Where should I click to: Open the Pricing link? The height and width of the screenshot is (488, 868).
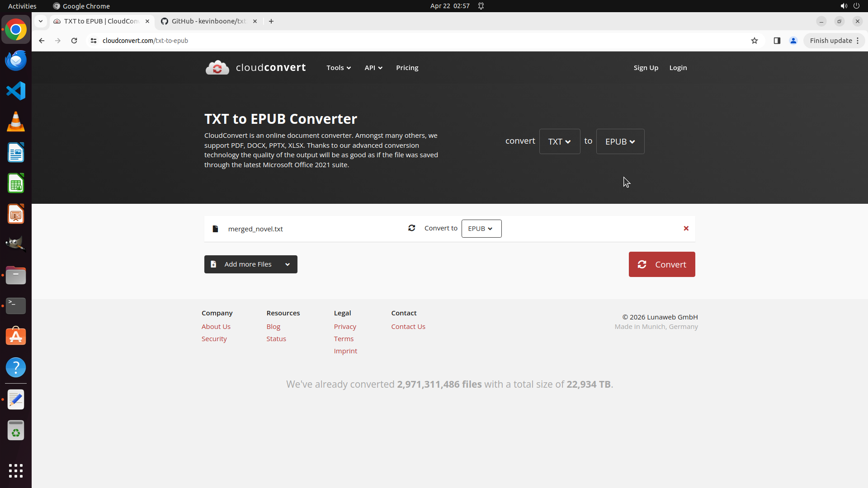coord(407,68)
